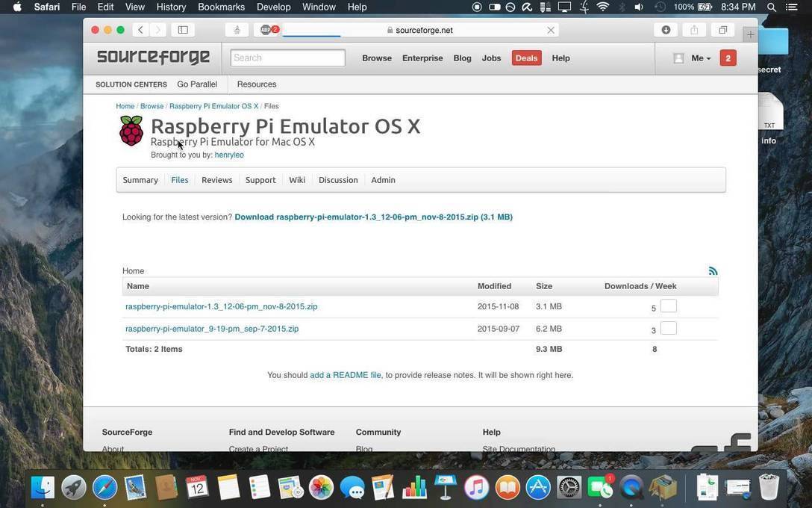Click the add a README file link
This screenshot has width=812, height=508.
[346, 374]
